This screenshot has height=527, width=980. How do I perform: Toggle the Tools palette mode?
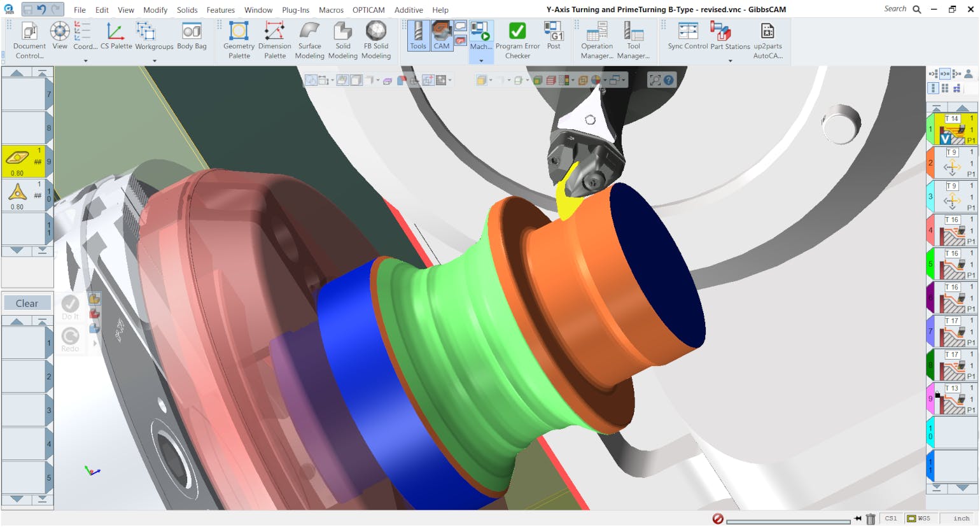click(418, 36)
